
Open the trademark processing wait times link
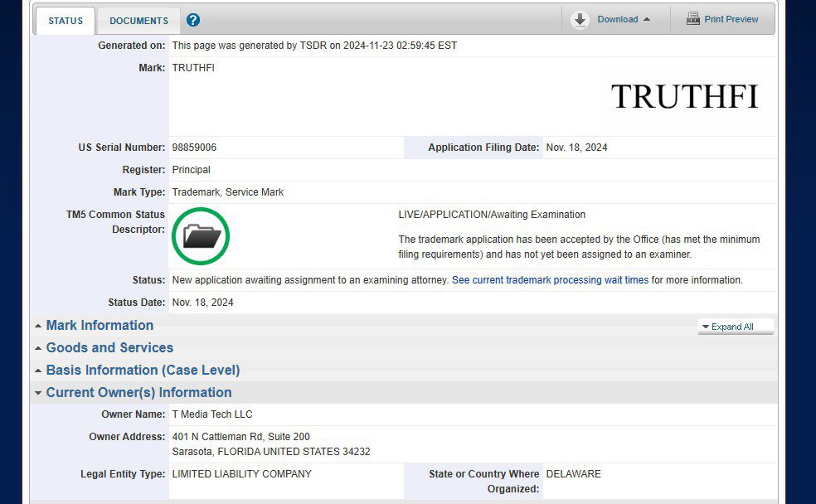pyautogui.click(x=550, y=280)
